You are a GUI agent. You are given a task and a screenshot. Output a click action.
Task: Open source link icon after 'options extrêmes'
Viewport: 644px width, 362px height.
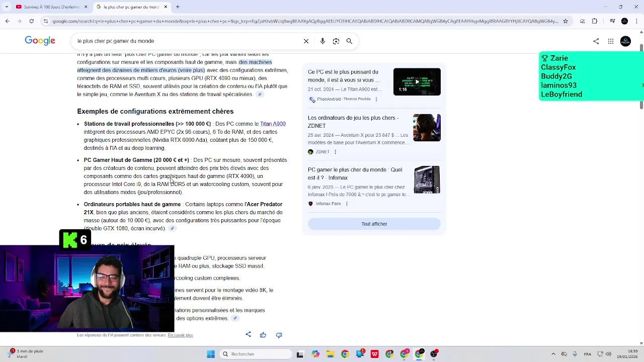tap(235, 318)
